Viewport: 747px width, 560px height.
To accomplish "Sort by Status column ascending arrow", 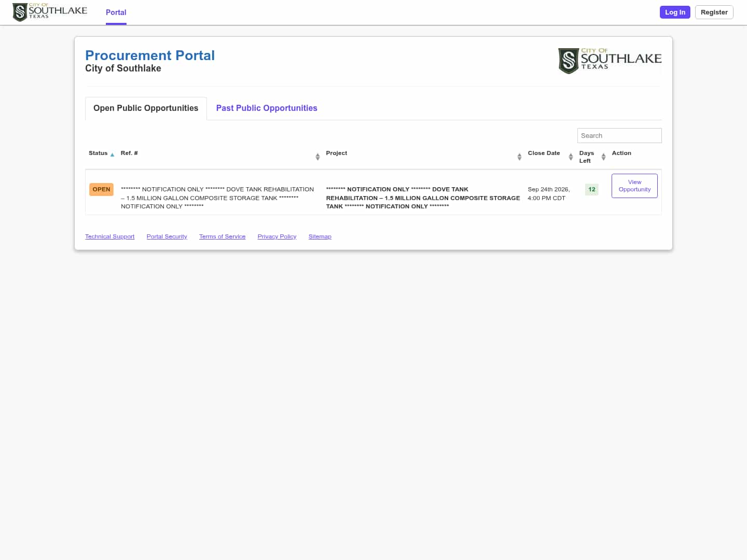I will pos(112,155).
